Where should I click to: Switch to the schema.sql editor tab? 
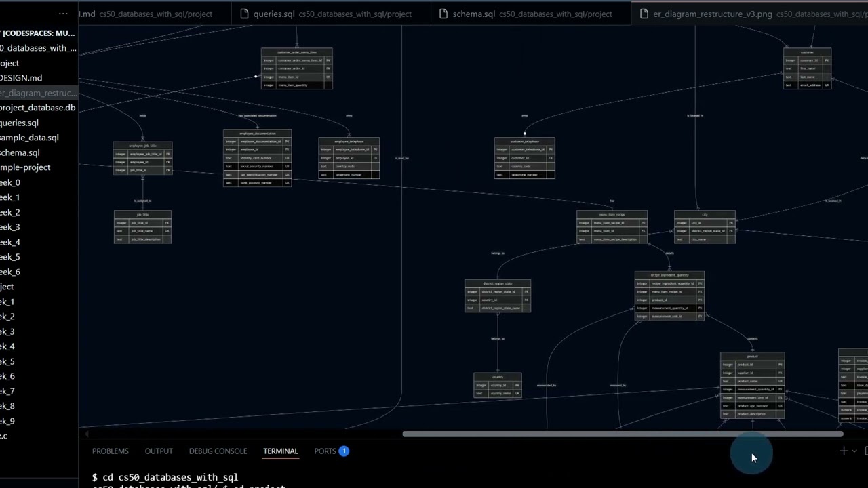tap(531, 14)
